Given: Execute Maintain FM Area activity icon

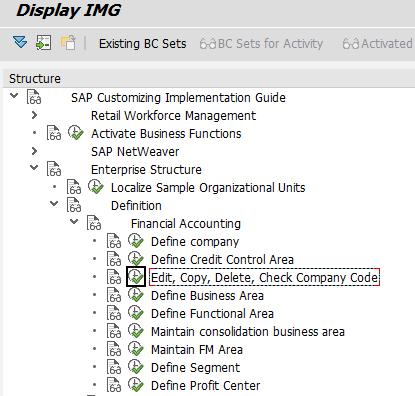Looking at the screenshot, I should click(x=136, y=349).
